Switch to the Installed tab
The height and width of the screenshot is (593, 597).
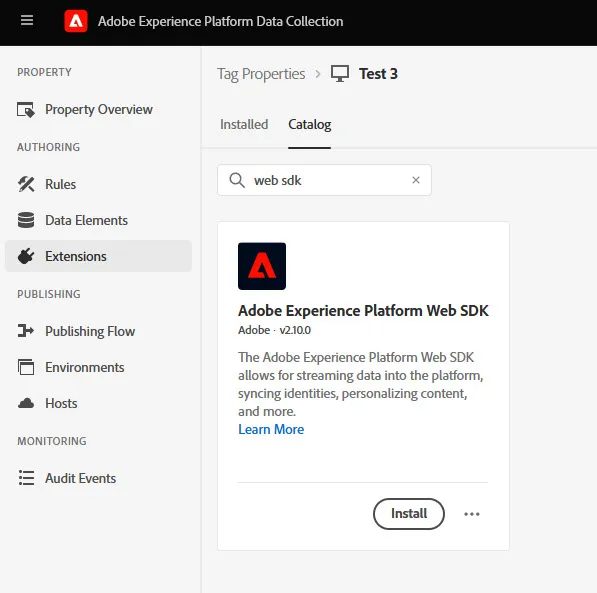click(x=244, y=125)
